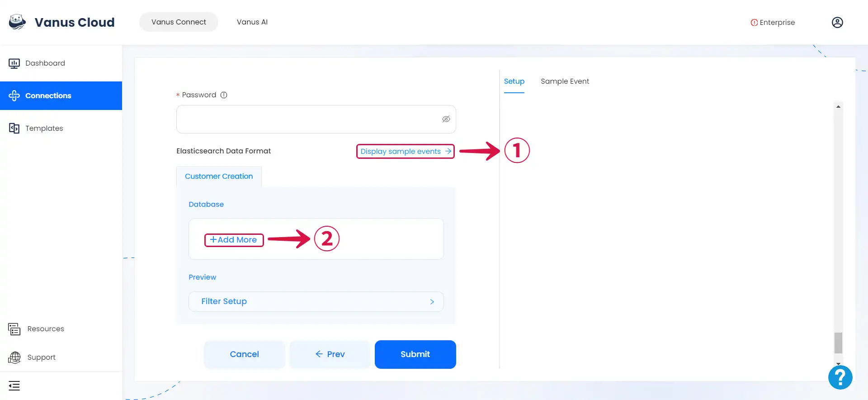Click the Vanus Cloud title text
This screenshot has width=868, height=400.
coord(75,22)
